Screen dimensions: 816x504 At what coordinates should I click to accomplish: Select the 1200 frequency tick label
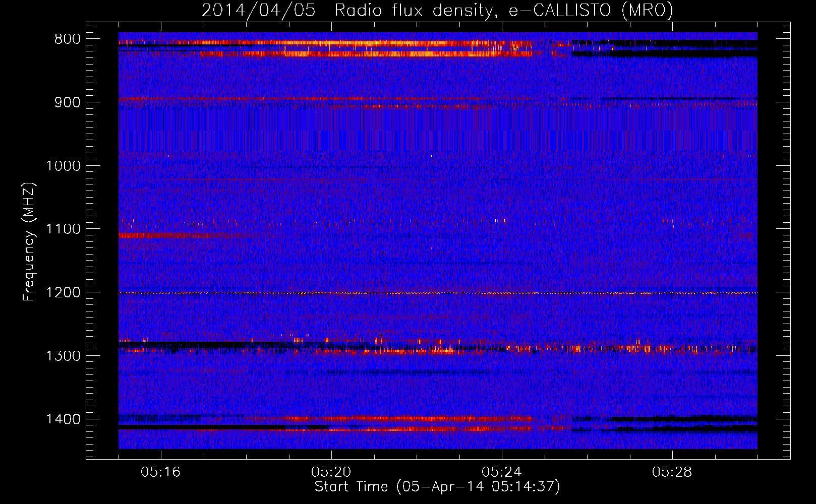[63, 292]
